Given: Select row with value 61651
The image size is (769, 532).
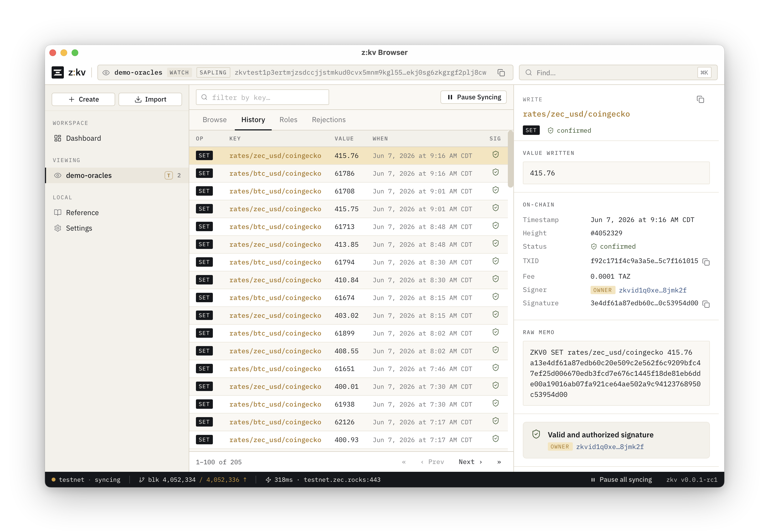Looking at the screenshot, I should [x=348, y=369].
